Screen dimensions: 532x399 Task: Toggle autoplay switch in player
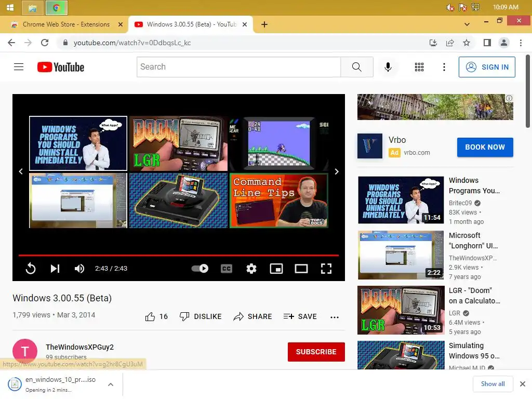tap(200, 269)
